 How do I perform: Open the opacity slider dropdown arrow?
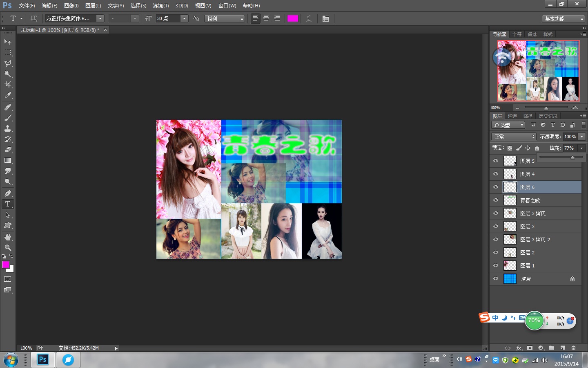(582, 137)
